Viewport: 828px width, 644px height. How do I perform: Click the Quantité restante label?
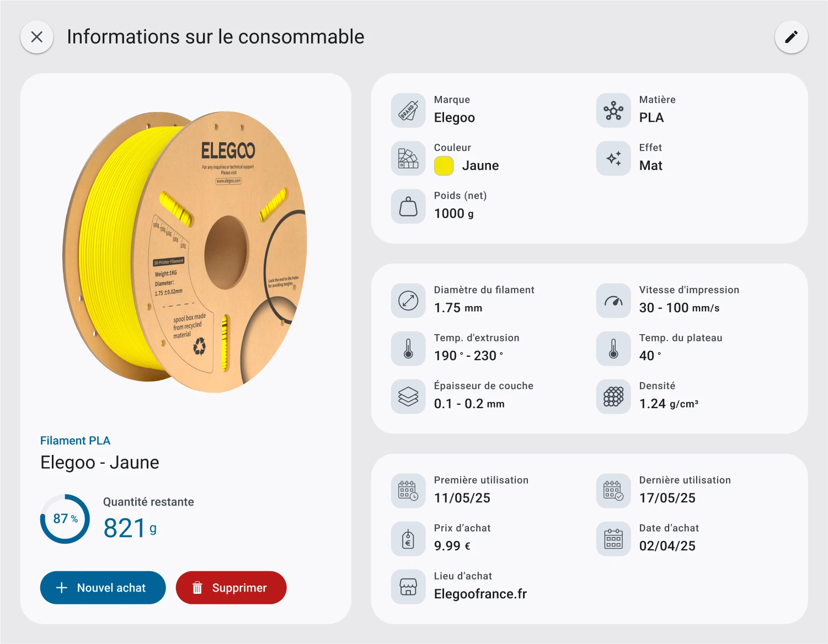click(148, 502)
